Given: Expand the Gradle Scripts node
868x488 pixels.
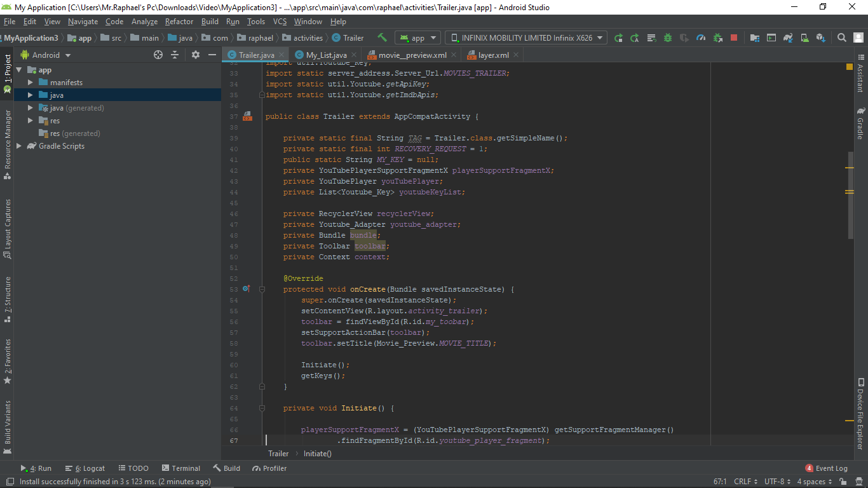Looking at the screenshot, I should coord(18,146).
